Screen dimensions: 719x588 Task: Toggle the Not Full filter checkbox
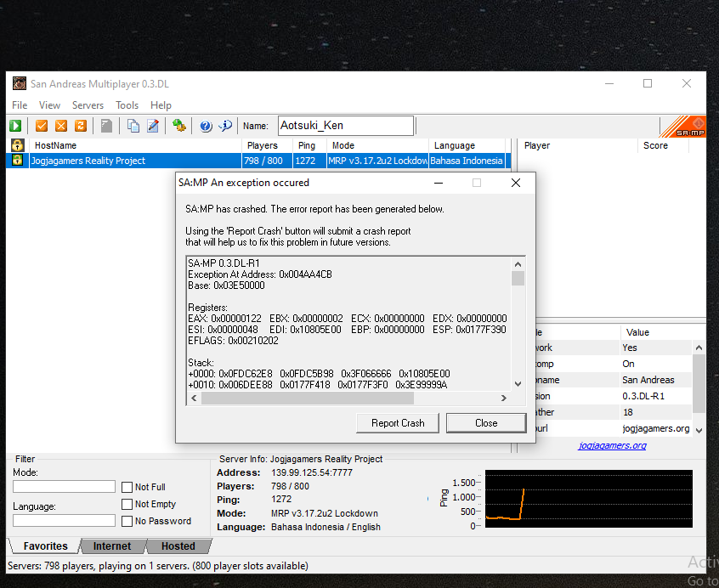[127, 487]
